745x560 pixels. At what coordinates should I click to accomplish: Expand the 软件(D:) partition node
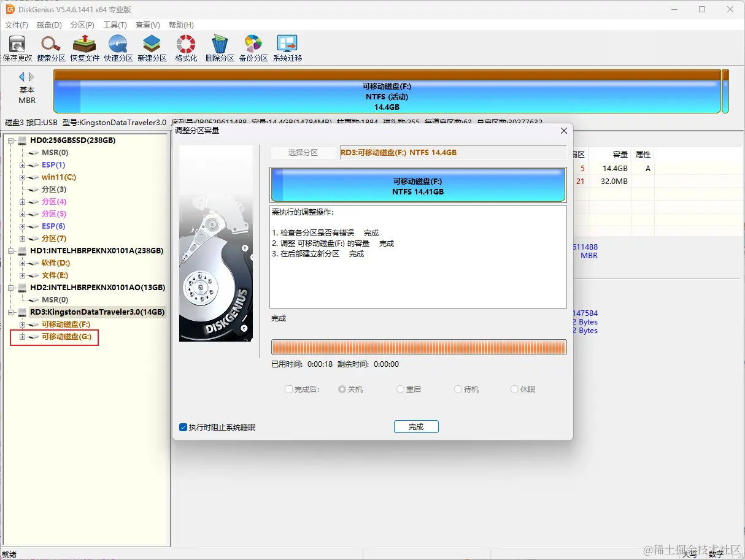(x=23, y=263)
